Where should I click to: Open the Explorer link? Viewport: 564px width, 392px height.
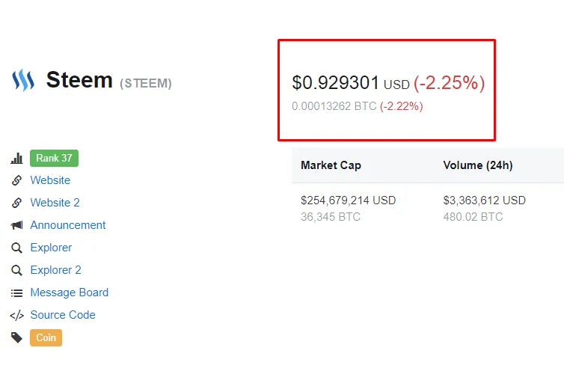coord(51,248)
